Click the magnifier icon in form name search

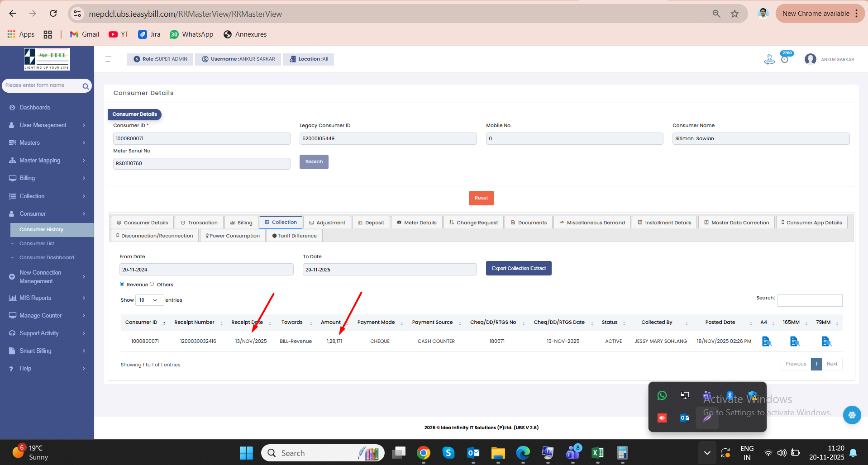86,86
